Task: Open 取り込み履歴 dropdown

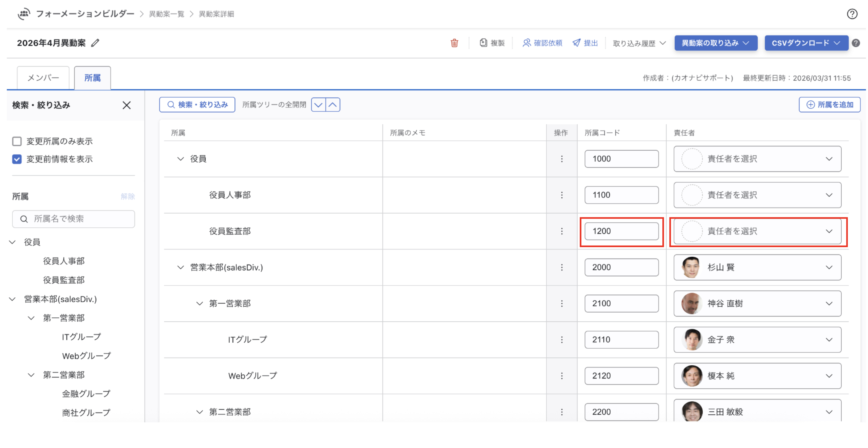Action: click(x=639, y=43)
